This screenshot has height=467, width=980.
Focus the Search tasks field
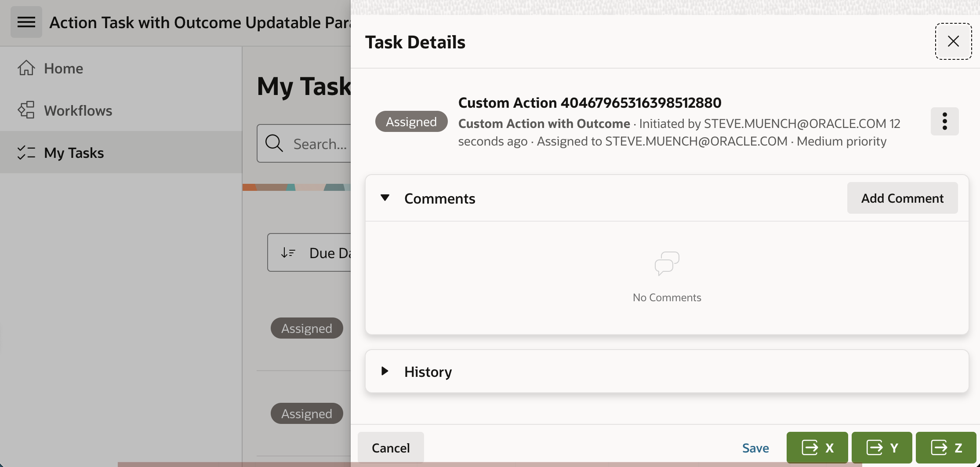(x=320, y=144)
